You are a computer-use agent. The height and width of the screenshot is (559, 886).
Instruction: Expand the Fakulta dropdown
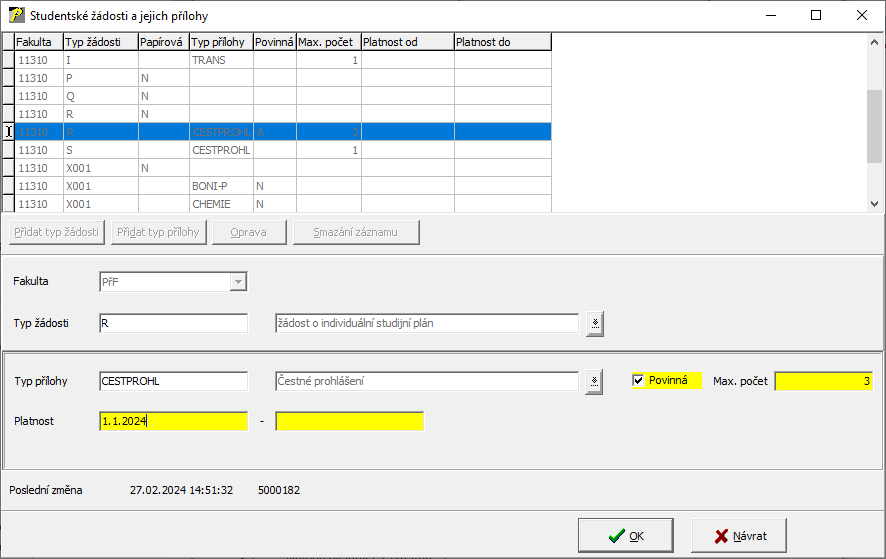[x=238, y=282]
